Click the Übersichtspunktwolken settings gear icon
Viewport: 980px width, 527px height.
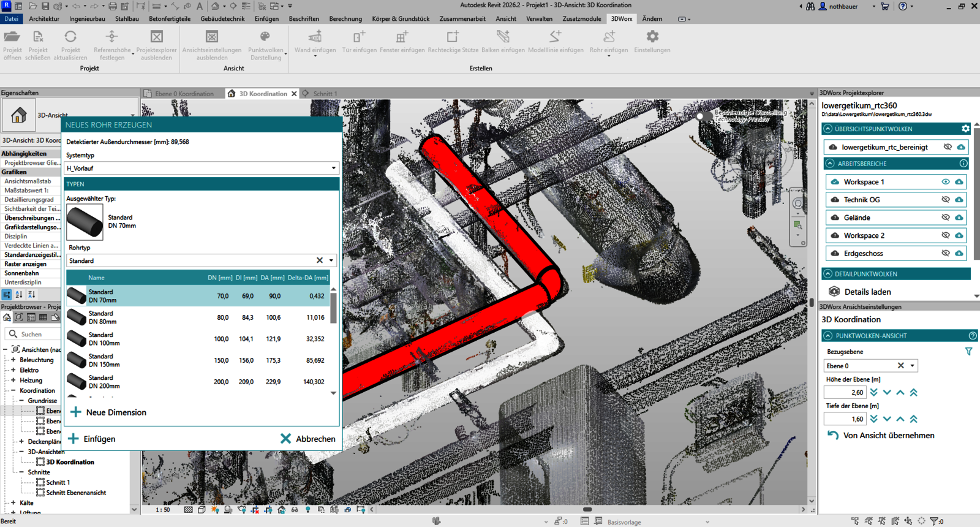click(965, 129)
